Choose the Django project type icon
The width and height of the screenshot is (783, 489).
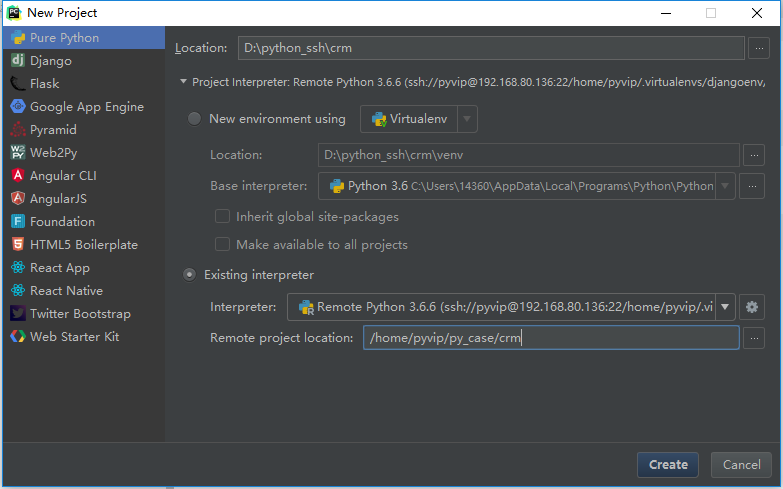point(18,60)
